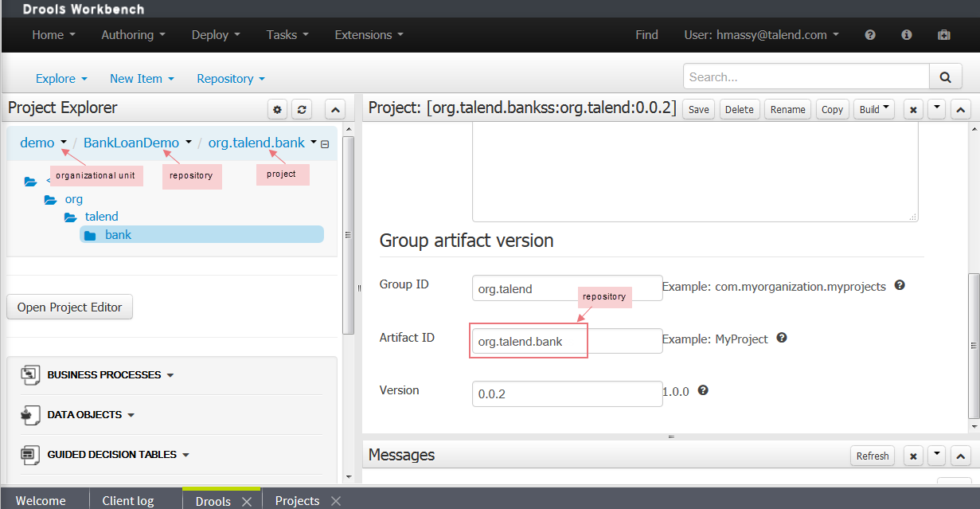
Task: Switch to the Drools tab
Action: (213, 500)
